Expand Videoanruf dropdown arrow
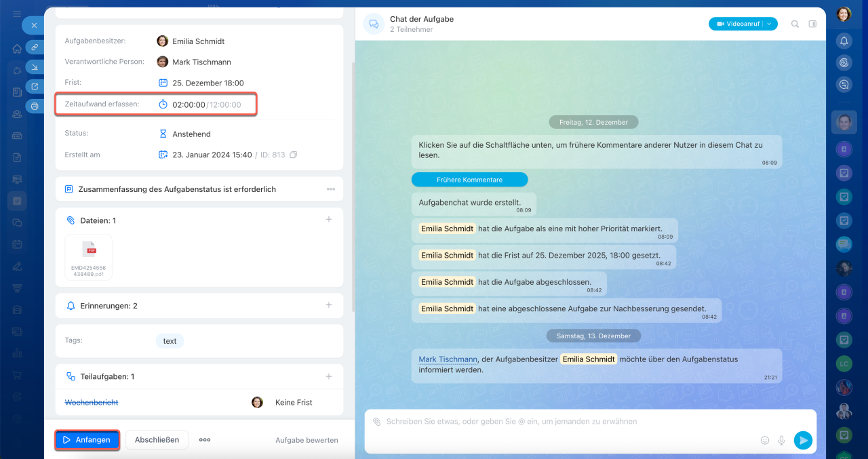The width and height of the screenshot is (868, 459). point(770,24)
